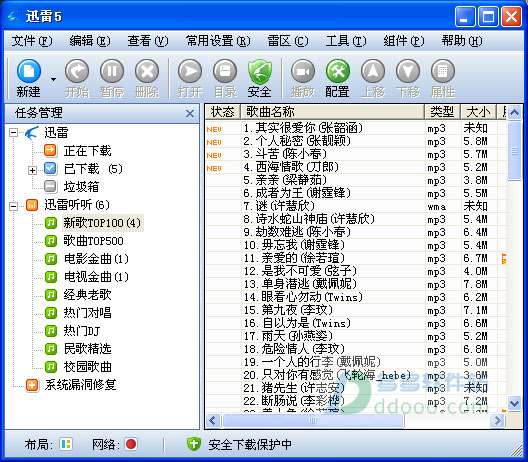Collapse the 迅雷听听 (6) tree node

pyautogui.click(x=13, y=206)
